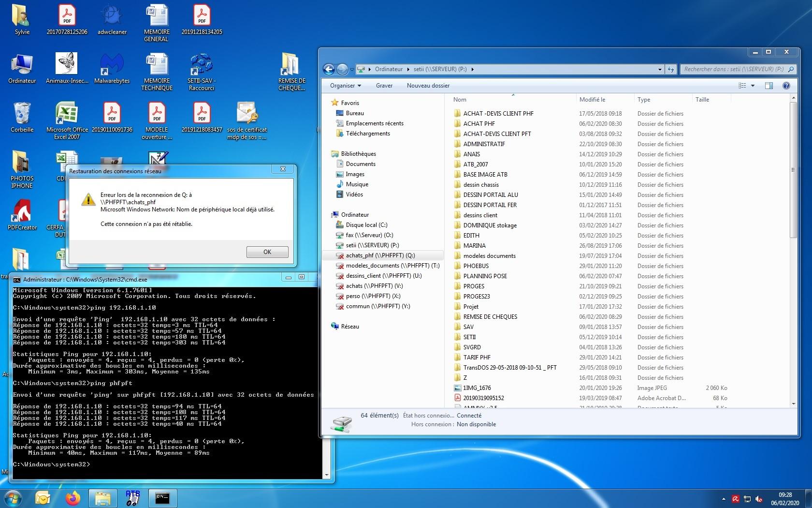Select the PLANNING POSE folder

pos(485,276)
